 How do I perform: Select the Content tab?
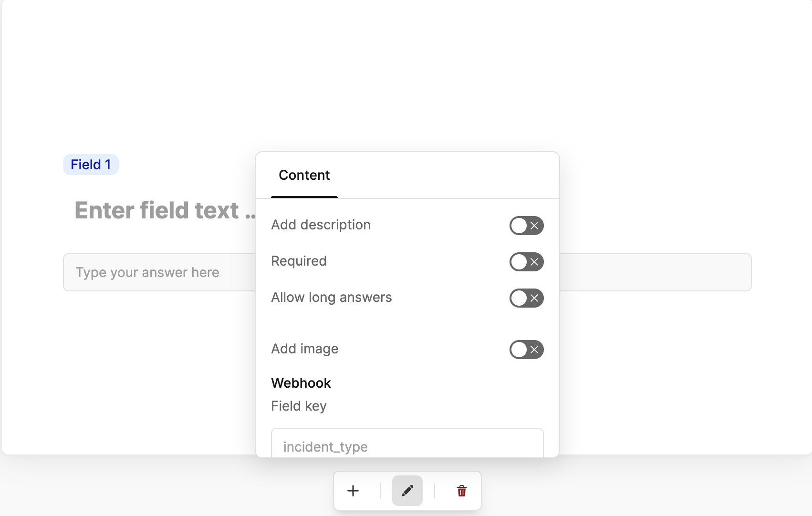(304, 175)
